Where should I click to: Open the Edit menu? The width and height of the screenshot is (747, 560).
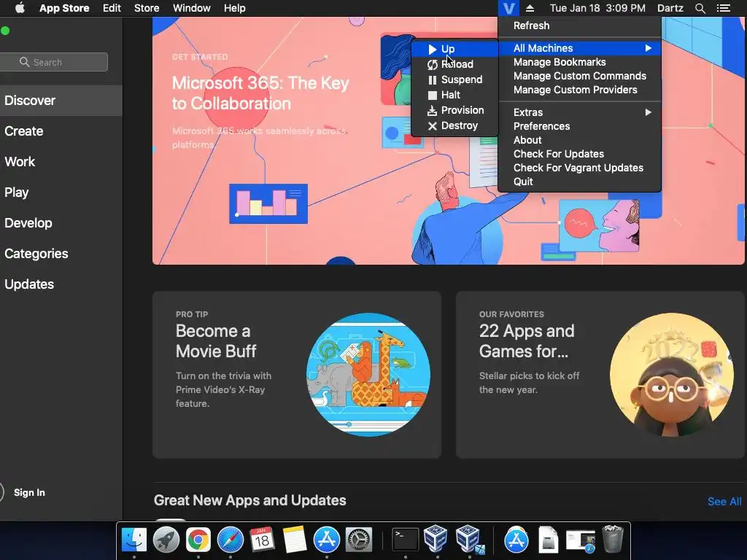pos(112,8)
